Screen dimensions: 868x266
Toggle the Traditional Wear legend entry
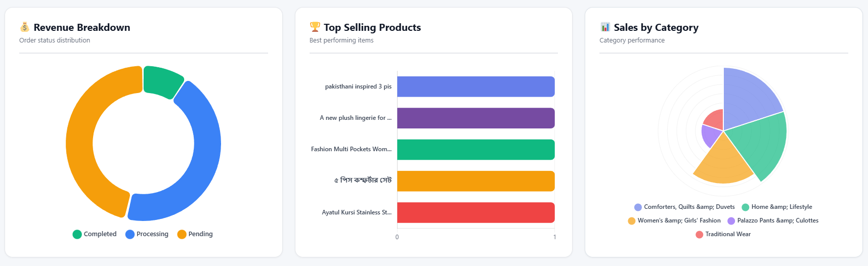(x=723, y=234)
